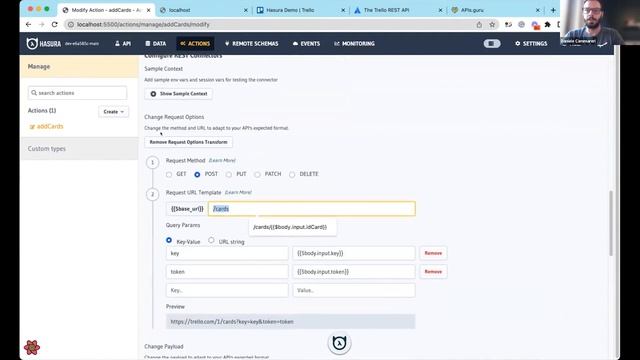Select the PUT request method
The height and width of the screenshot is (360, 640).
click(x=229, y=174)
